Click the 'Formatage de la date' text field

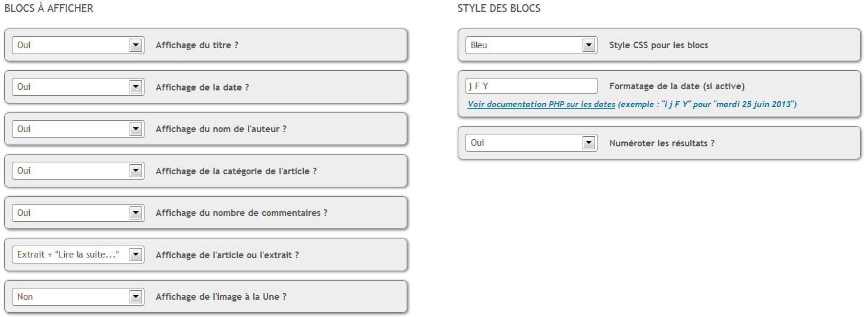click(x=531, y=86)
